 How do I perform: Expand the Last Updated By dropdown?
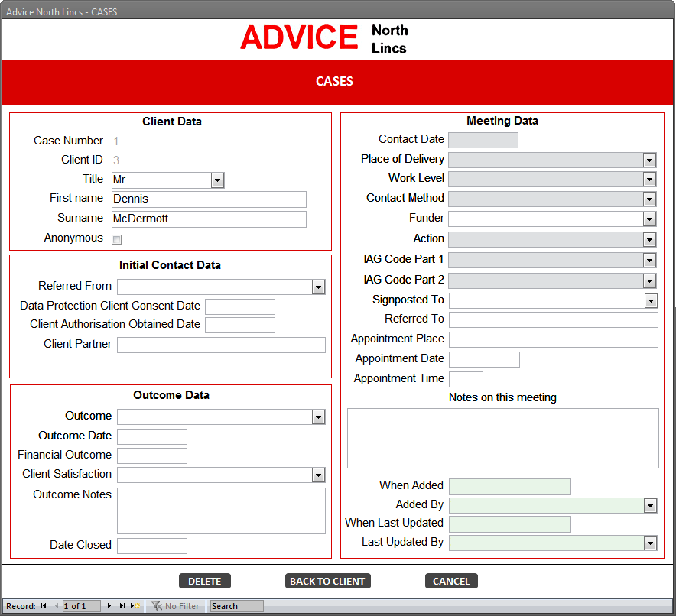(x=651, y=543)
